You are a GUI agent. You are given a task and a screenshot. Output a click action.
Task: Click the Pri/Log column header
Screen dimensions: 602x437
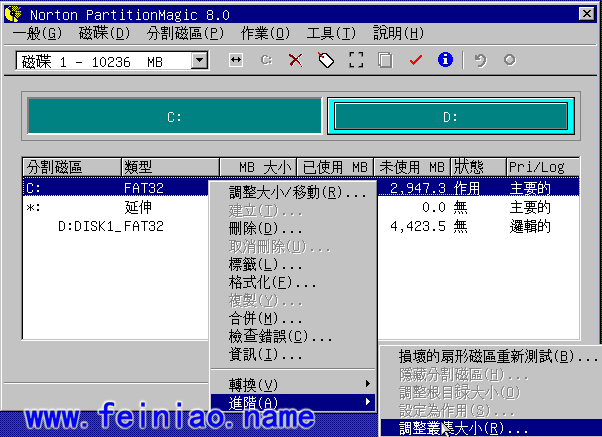(x=543, y=167)
